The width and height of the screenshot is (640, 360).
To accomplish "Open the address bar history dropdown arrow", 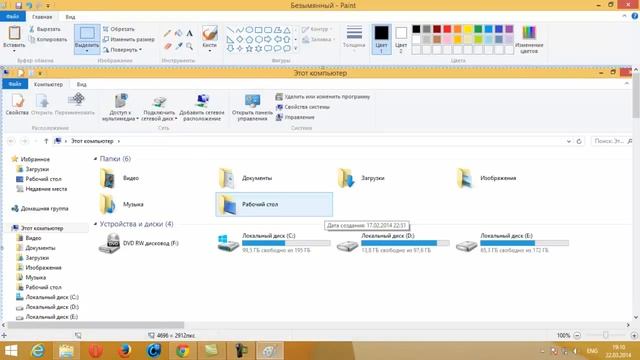I will 569,141.
